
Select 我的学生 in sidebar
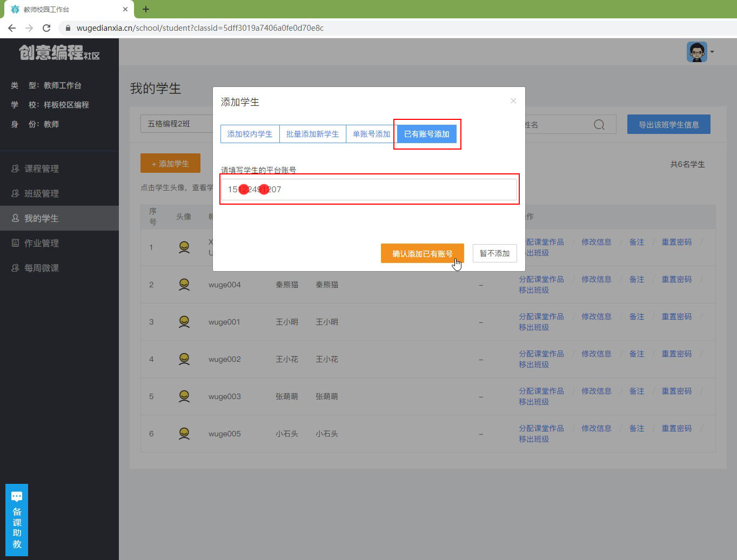tap(59, 218)
